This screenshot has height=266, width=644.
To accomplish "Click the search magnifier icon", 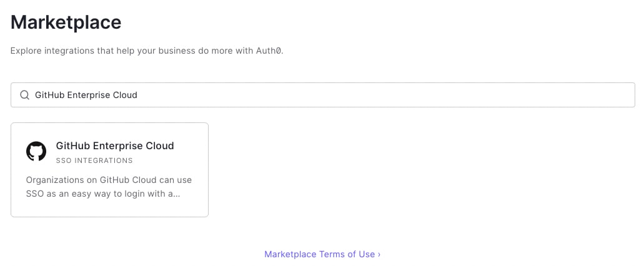I will pos(24,96).
